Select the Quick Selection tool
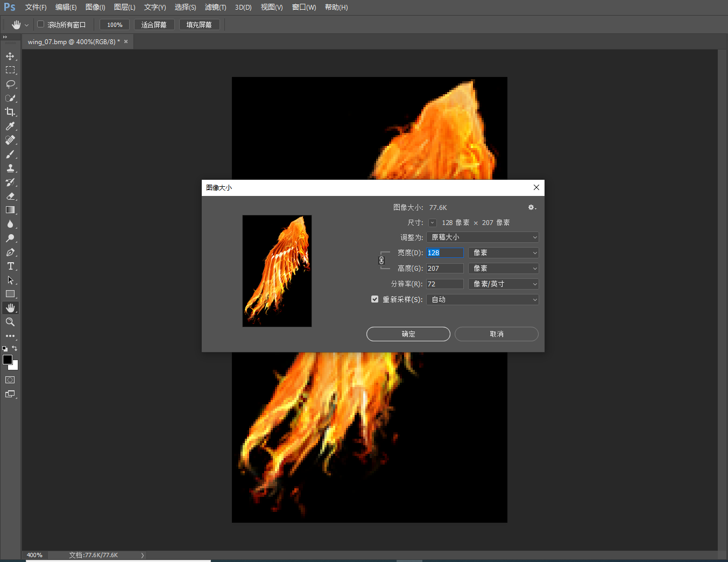The width and height of the screenshot is (728, 562). tap(10, 98)
